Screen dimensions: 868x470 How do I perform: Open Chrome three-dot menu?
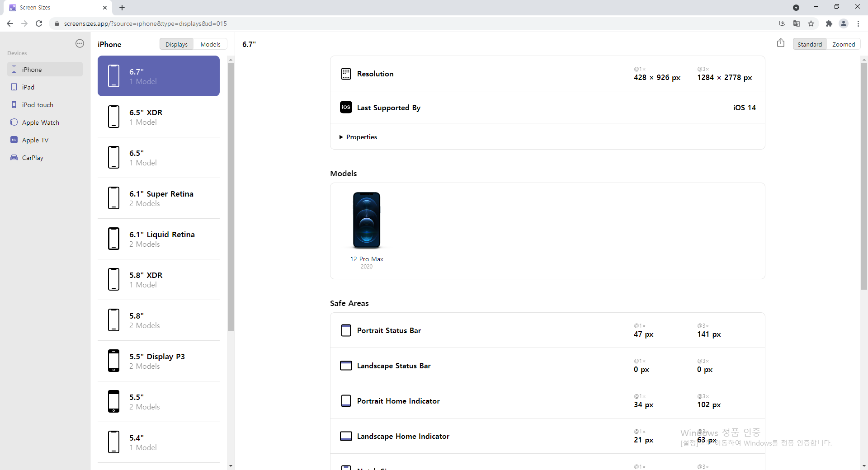coord(858,23)
